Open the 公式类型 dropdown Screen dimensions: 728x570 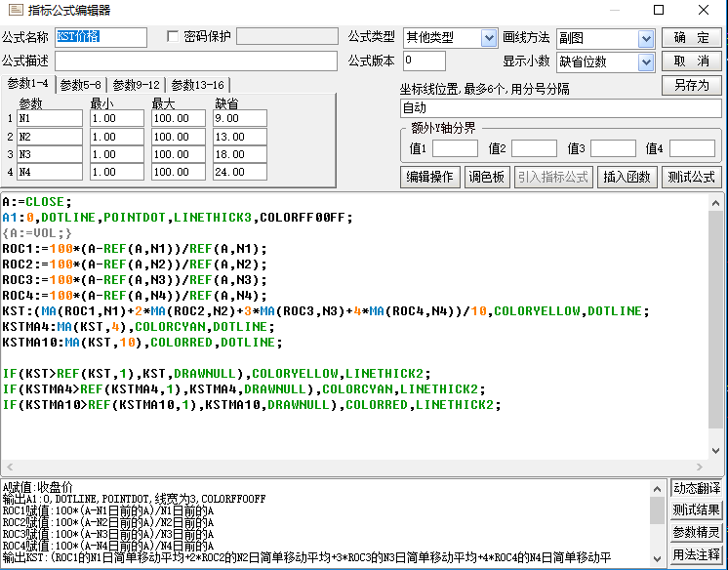(489, 38)
